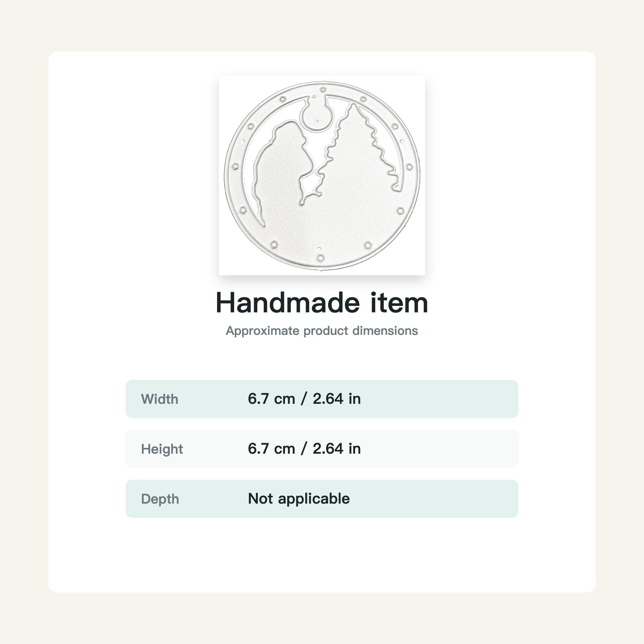Click the star on the ring's left edge
644x644 pixels.
pyautogui.click(x=235, y=166)
